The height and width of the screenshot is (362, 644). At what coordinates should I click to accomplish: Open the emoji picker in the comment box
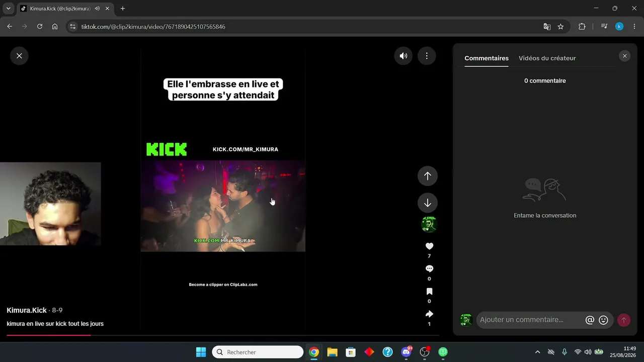coord(604,320)
